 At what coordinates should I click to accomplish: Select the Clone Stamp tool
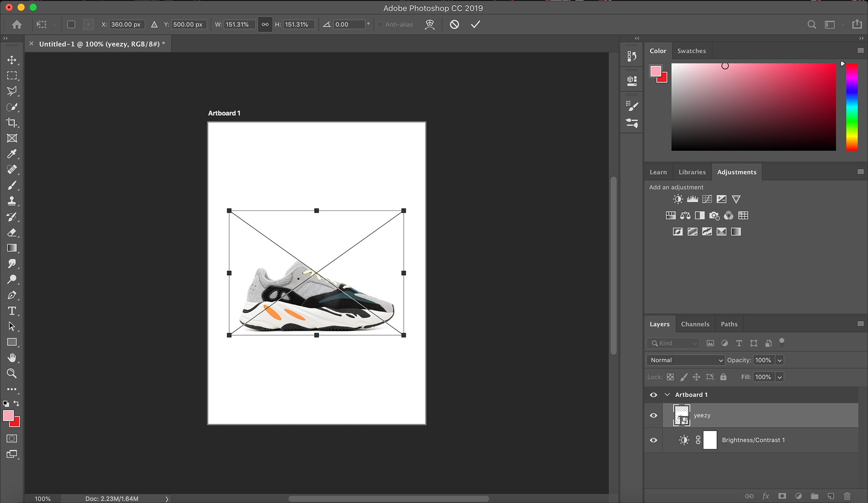point(12,201)
